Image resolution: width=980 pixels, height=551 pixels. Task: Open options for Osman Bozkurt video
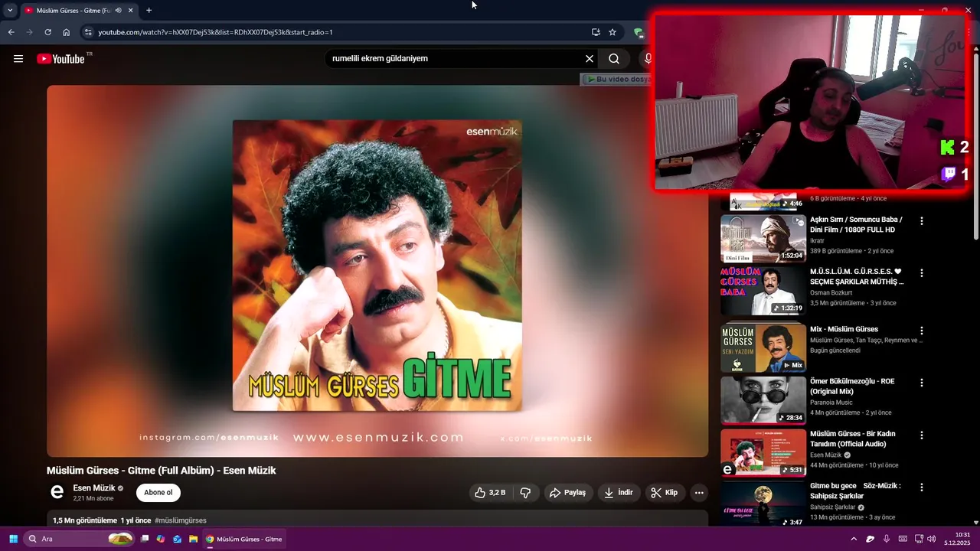[x=922, y=272]
